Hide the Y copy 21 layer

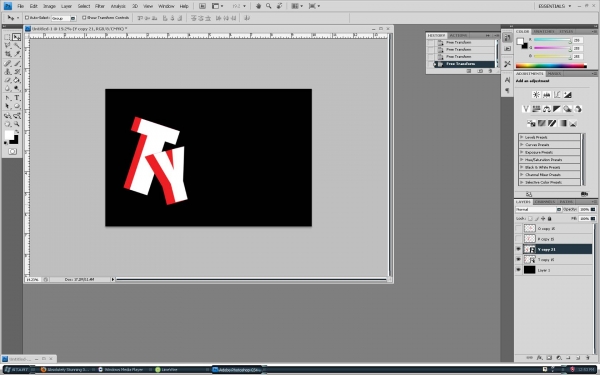click(x=518, y=249)
